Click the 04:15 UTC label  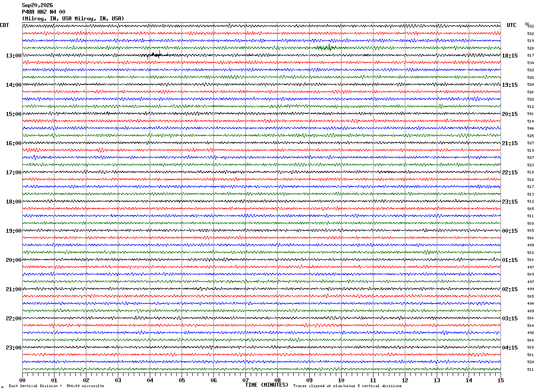[509, 348]
